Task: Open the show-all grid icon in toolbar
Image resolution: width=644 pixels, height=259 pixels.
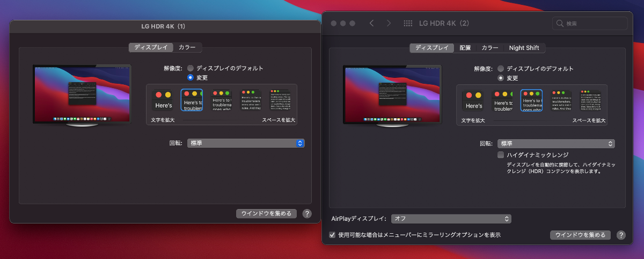Action: (408, 24)
